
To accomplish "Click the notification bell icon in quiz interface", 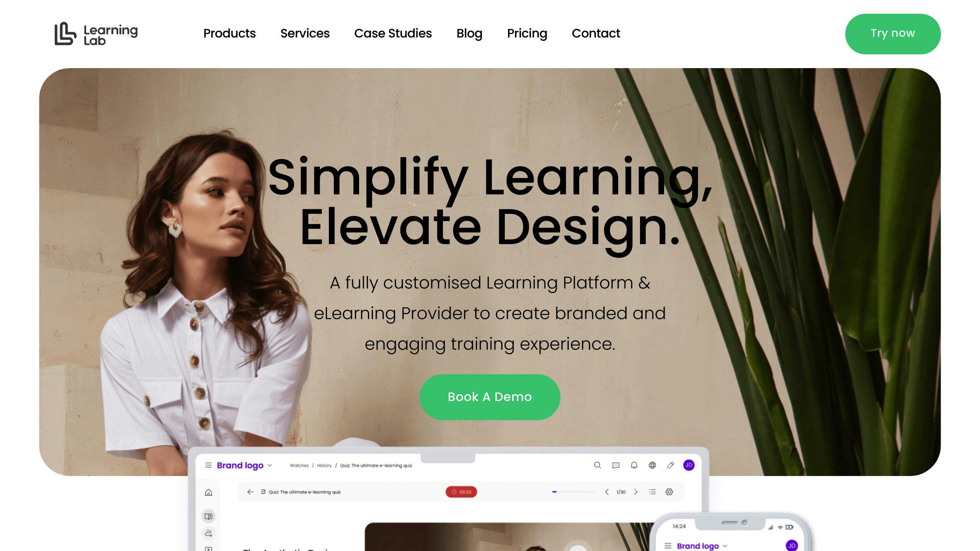I will tap(634, 465).
